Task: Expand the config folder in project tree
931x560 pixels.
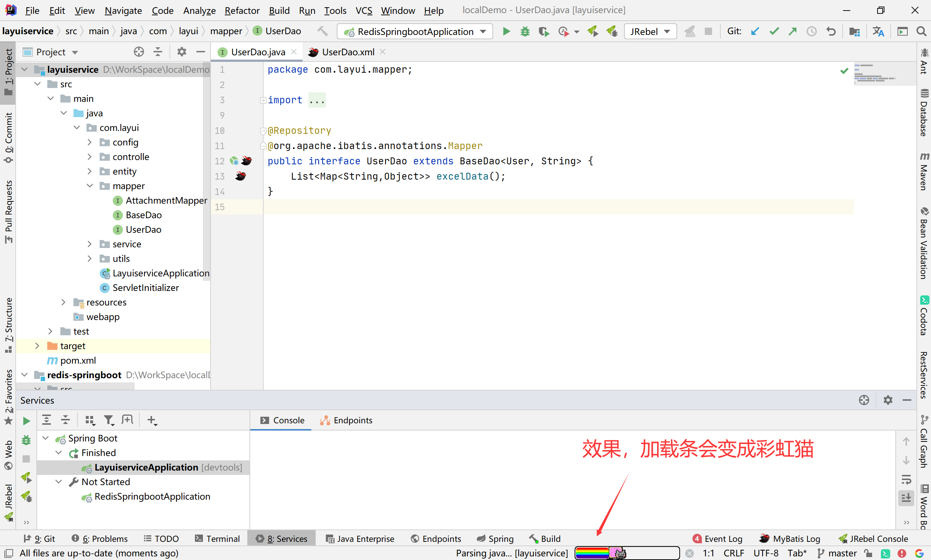Action: (89, 142)
